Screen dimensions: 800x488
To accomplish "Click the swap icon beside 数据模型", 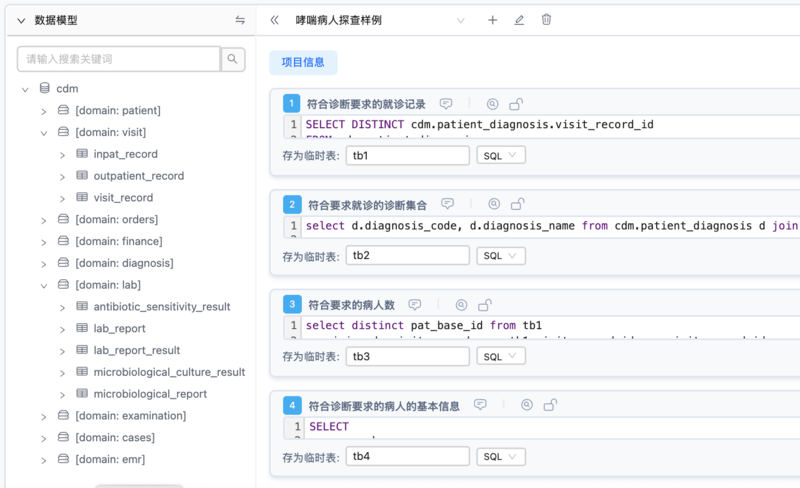I will [x=240, y=20].
